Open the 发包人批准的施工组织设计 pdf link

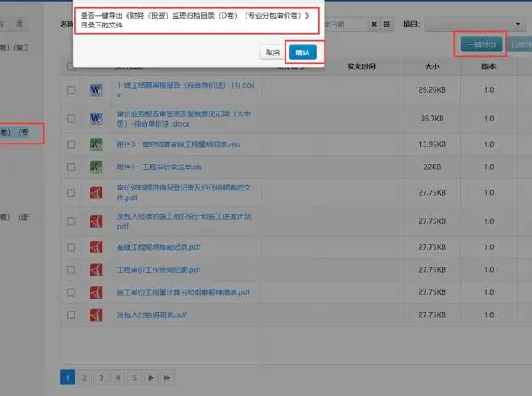[x=184, y=221]
